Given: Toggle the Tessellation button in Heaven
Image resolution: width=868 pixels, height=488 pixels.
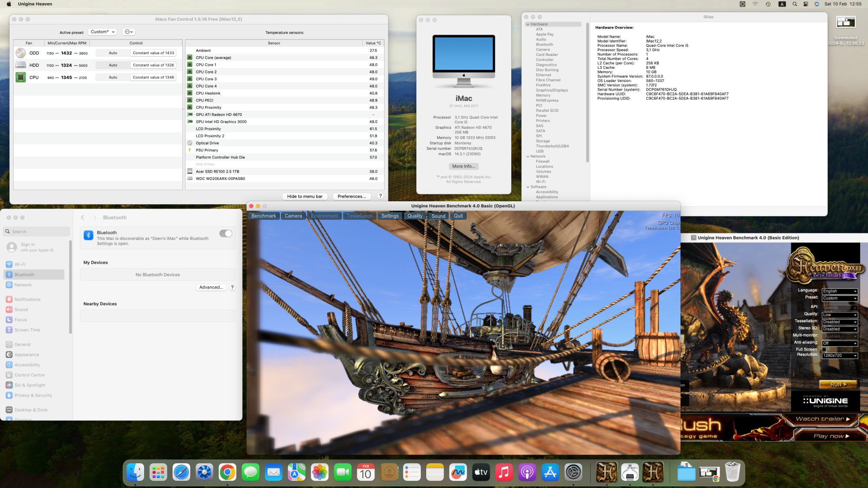Looking at the screenshot, I should click(359, 216).
